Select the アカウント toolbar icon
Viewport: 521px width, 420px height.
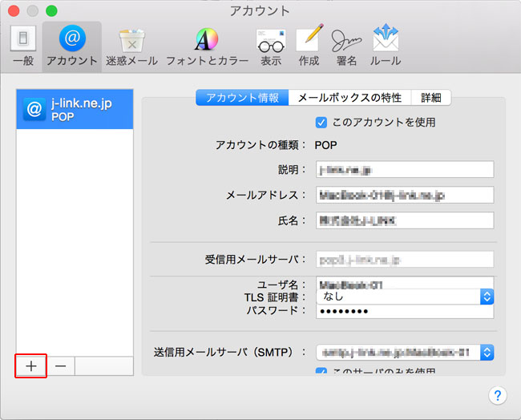pos(72,46)
